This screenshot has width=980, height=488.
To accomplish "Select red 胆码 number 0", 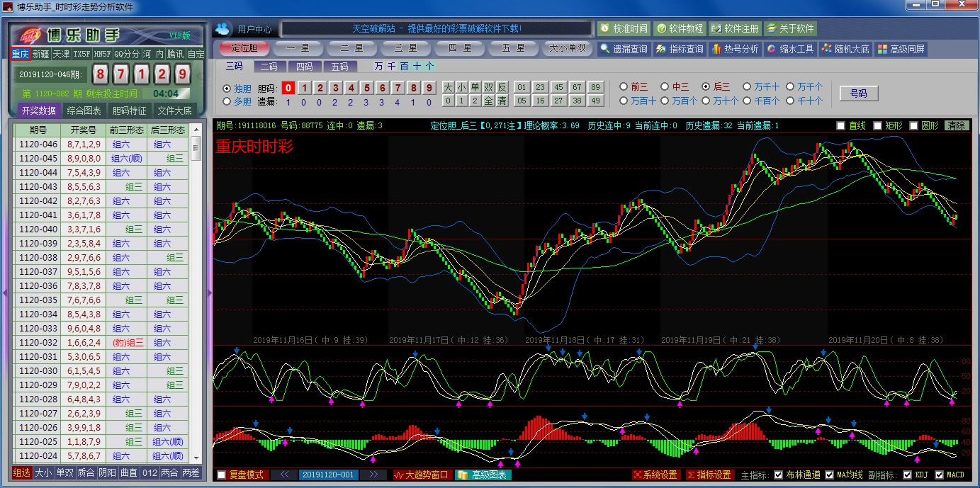I will coord(288,88).
